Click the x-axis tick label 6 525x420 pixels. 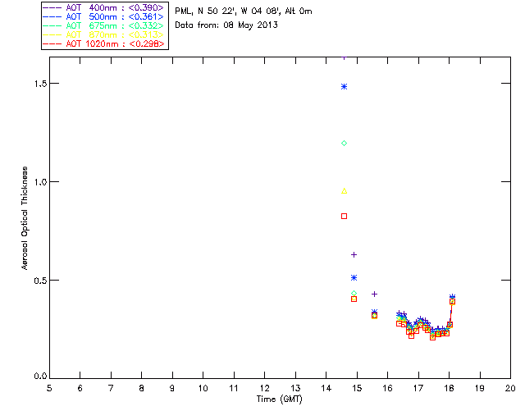(x=80, y=389)
